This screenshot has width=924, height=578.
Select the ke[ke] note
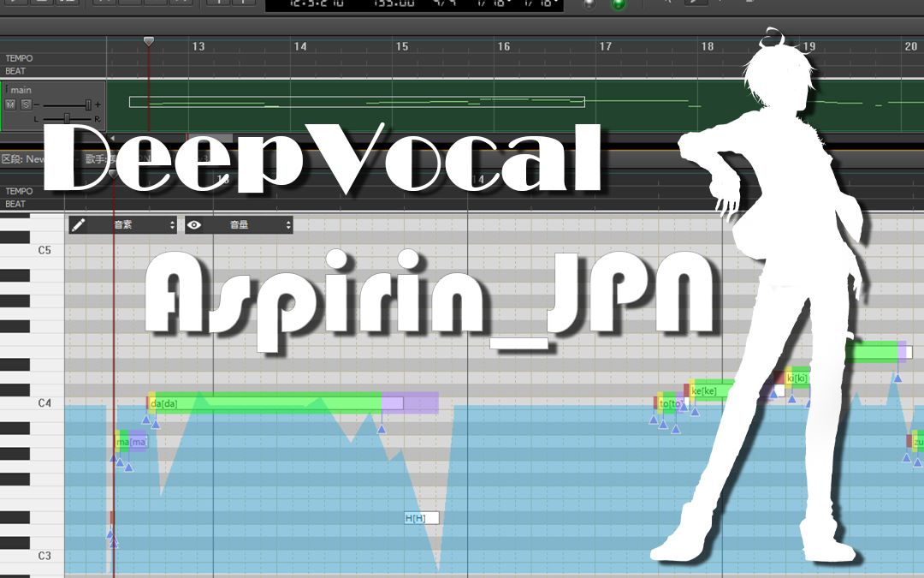(710, 390)
